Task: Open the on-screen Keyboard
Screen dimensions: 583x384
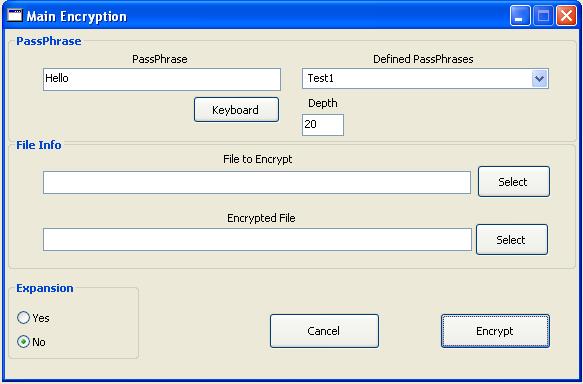Action: pos(236,110)
